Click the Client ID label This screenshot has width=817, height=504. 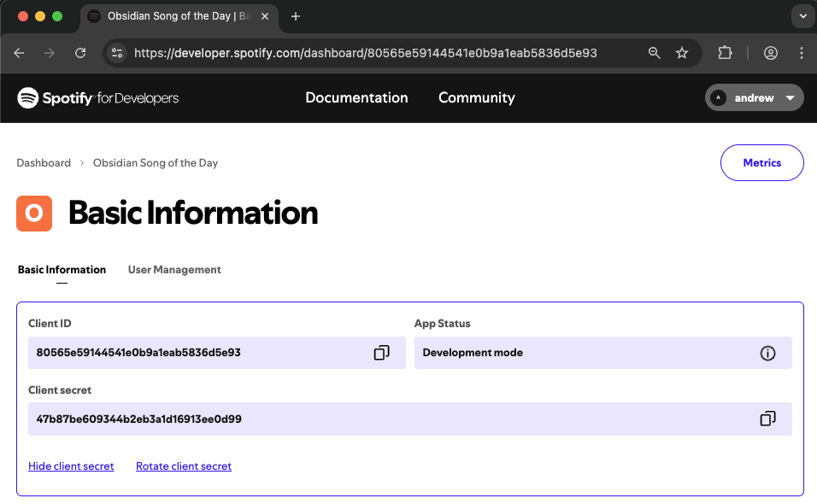point(50,324)
